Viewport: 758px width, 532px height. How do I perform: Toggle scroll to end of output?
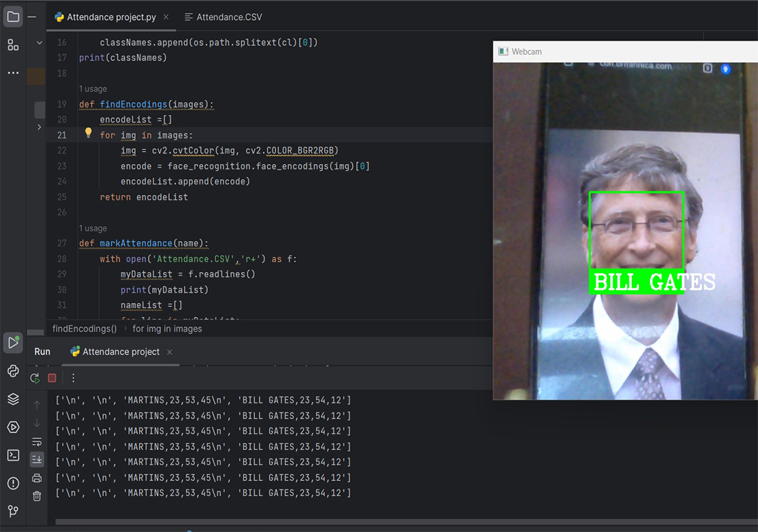[x=36, y=460]
